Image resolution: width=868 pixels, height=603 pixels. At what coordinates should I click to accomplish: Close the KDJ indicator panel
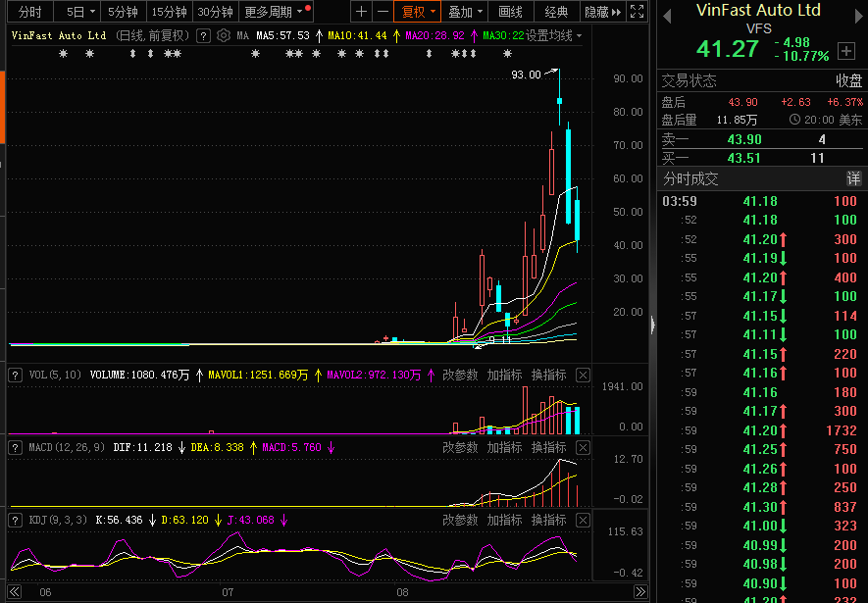583,520
